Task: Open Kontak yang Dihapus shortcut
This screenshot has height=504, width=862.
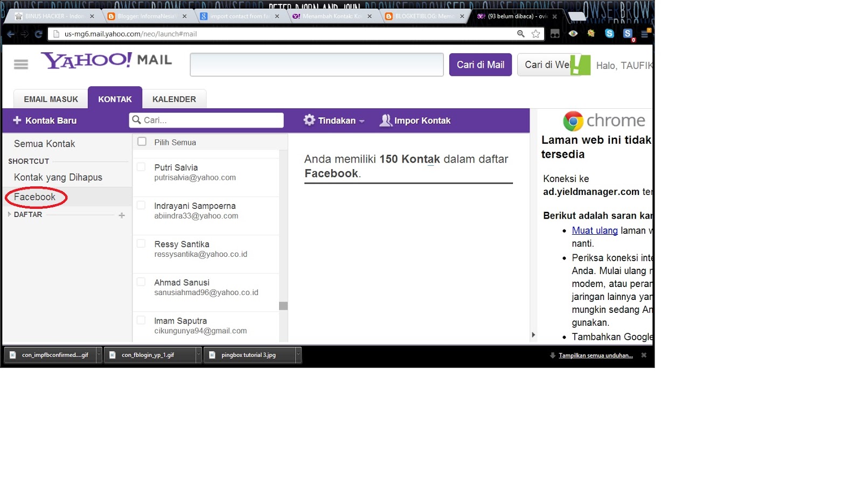Action: click(58, 177)
